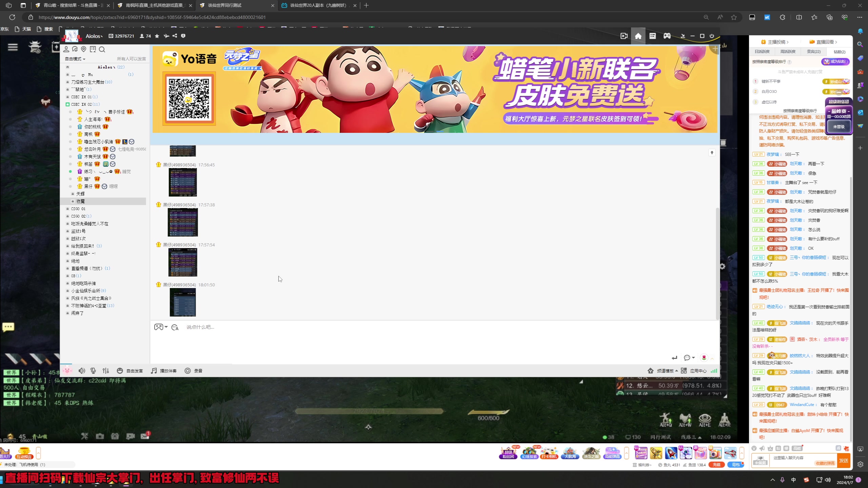Open the location pin icon above the channel list
Screen dimensions: 868x488
(x=84, y=49)
